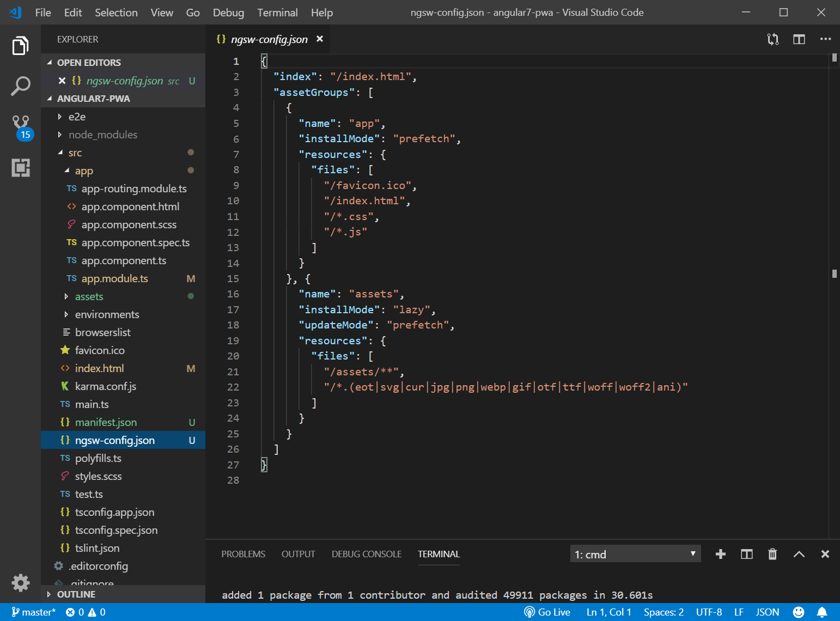Open manifest.json in the explorer
The width and height of the screenshot is (840, 621).
coord(106,422)
